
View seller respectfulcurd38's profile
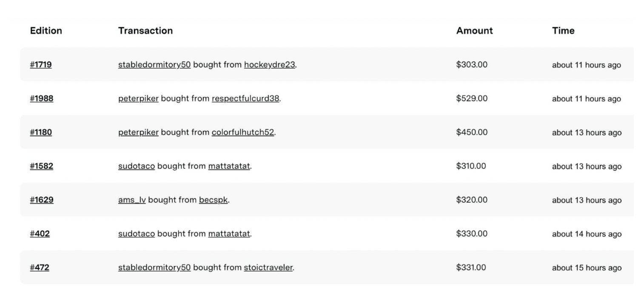(246, 99)
